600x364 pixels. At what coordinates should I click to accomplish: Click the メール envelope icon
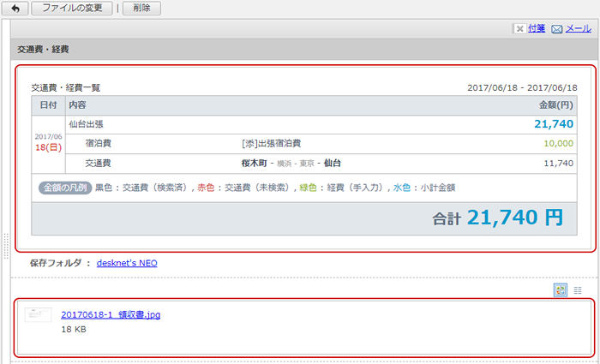(556, 28)
